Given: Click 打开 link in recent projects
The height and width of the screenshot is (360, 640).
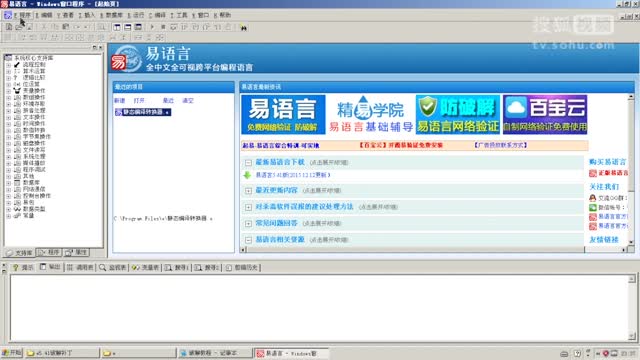Looking at the screenshot, I should (139, 100).
